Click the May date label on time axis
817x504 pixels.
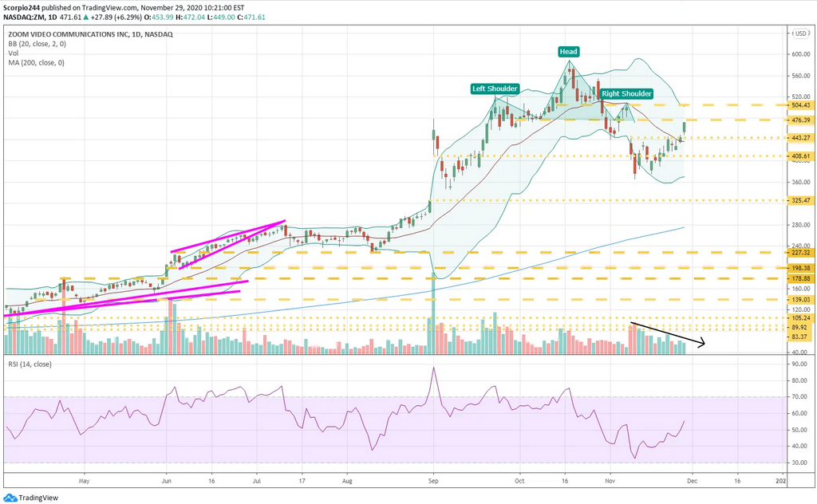[x=84, y=481]
